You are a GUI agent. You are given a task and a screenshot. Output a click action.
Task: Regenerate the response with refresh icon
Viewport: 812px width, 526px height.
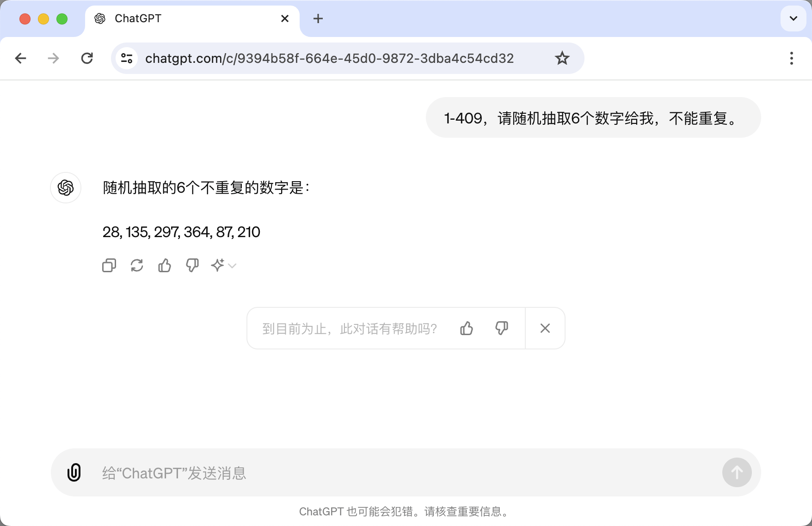pos(137,265)
